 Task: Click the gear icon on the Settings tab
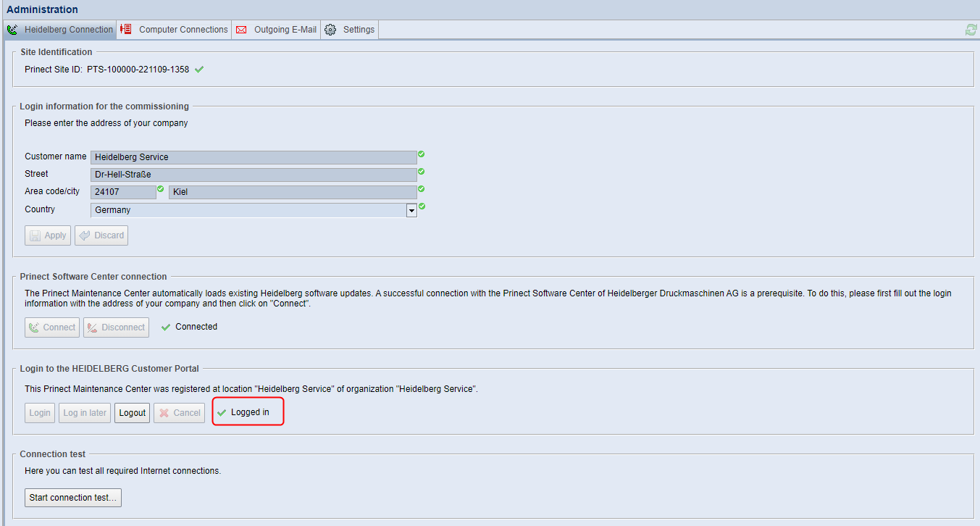pos(330,30)
